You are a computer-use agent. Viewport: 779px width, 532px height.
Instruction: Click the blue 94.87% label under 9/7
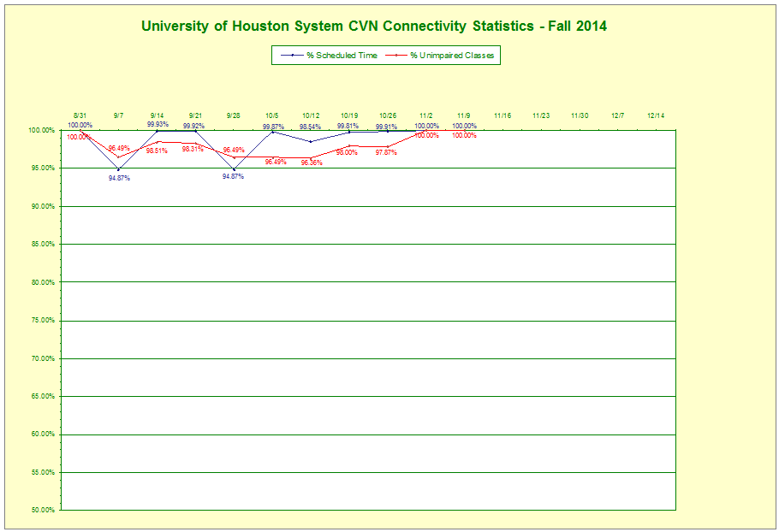(119, 179)
